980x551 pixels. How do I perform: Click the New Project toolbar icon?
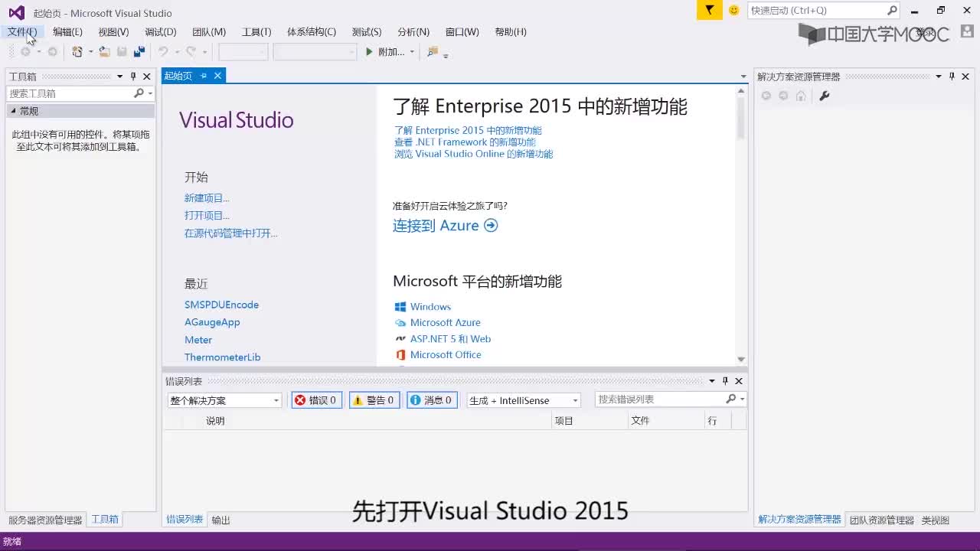tap(77, 52)
